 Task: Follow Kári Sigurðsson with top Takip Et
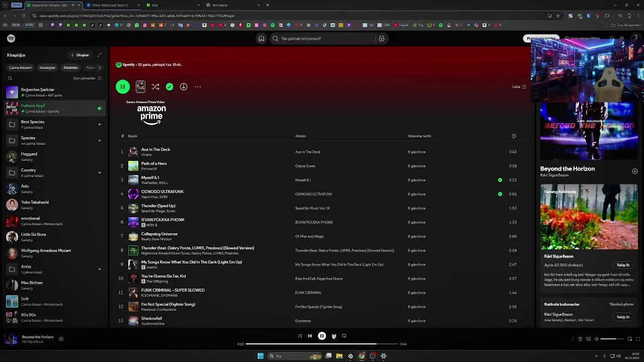623,265
